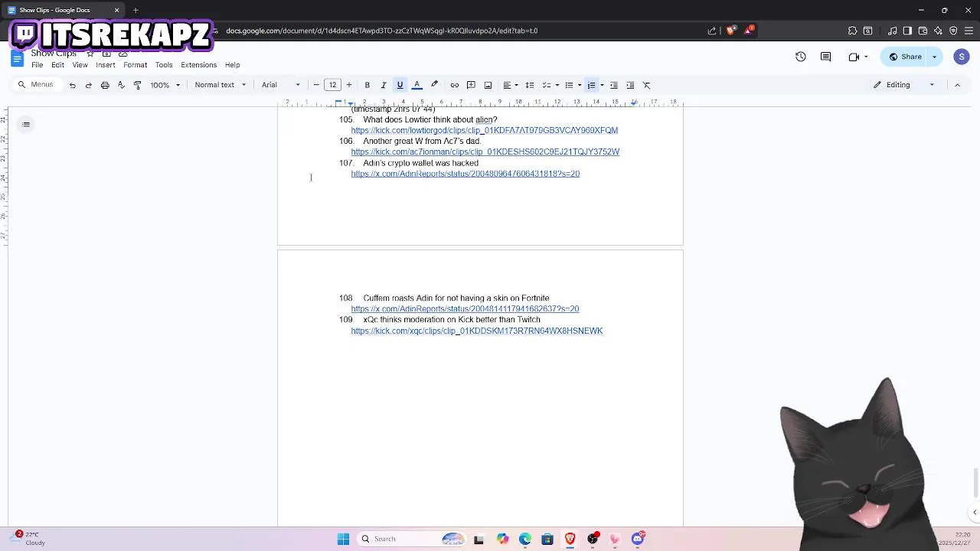Open video call options dropdown

866,57
